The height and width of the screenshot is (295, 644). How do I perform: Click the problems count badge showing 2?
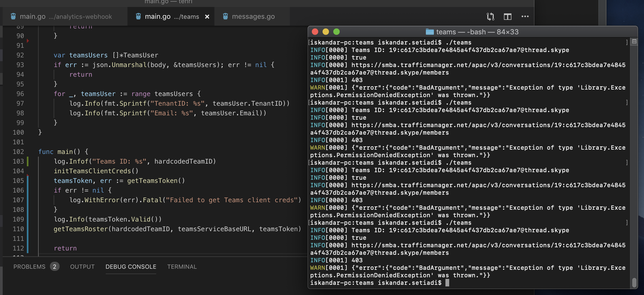pos(54,267)
